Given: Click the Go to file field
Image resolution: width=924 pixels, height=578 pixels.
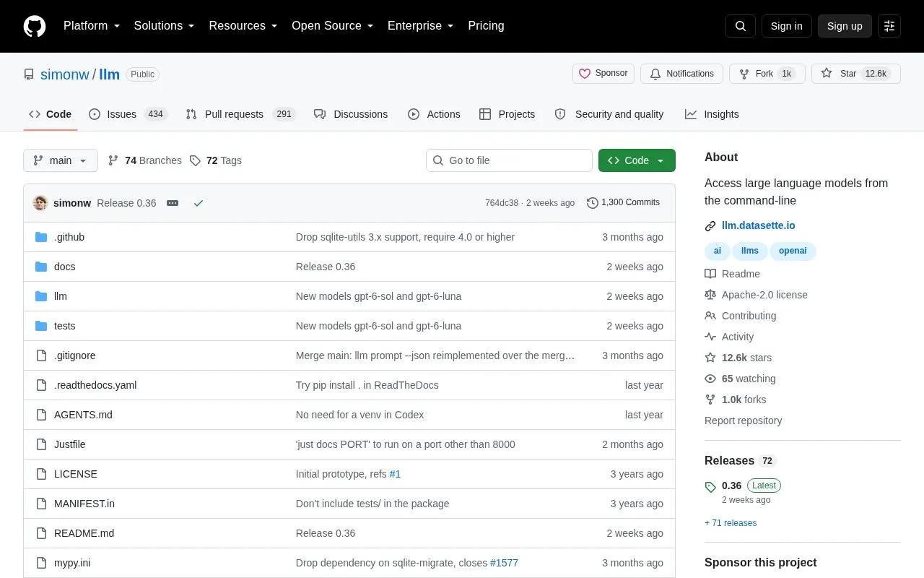Looking at the screenshot, I should tap(509, 160).
